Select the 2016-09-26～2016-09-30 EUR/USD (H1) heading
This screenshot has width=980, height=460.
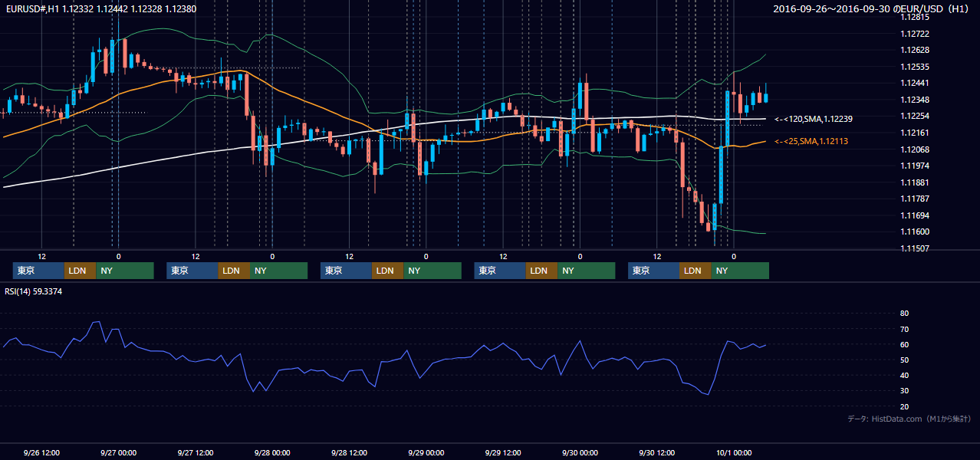(x=872, y=8)
